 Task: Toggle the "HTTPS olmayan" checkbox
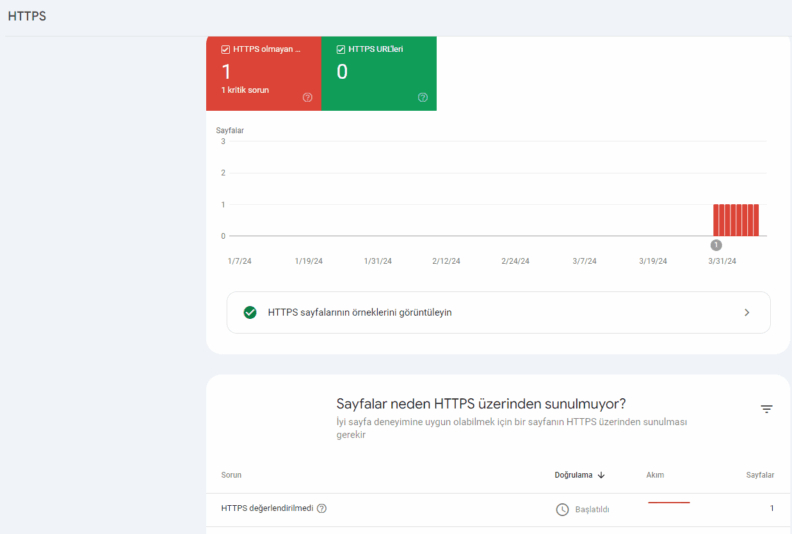[226, 49]
